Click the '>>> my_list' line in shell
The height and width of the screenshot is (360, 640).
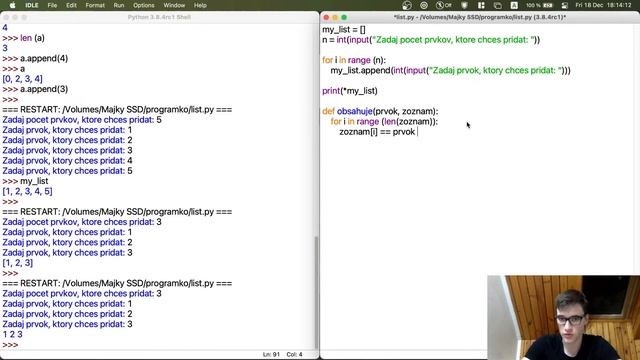point(25,181)
